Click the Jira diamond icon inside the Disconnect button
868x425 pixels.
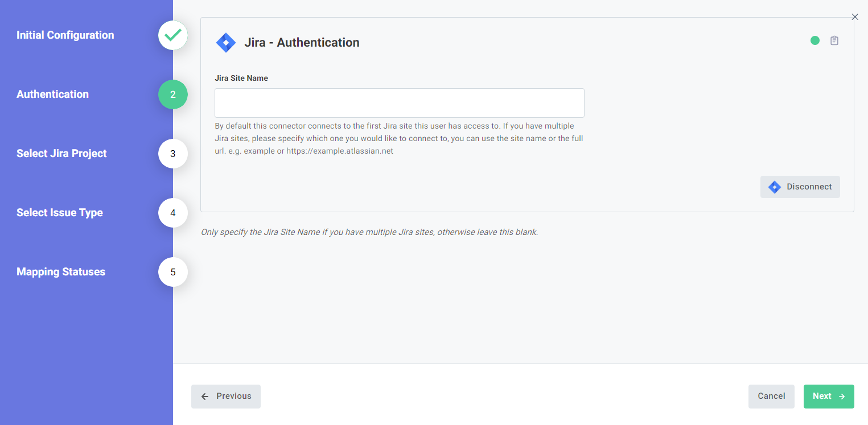coord(775,187)
